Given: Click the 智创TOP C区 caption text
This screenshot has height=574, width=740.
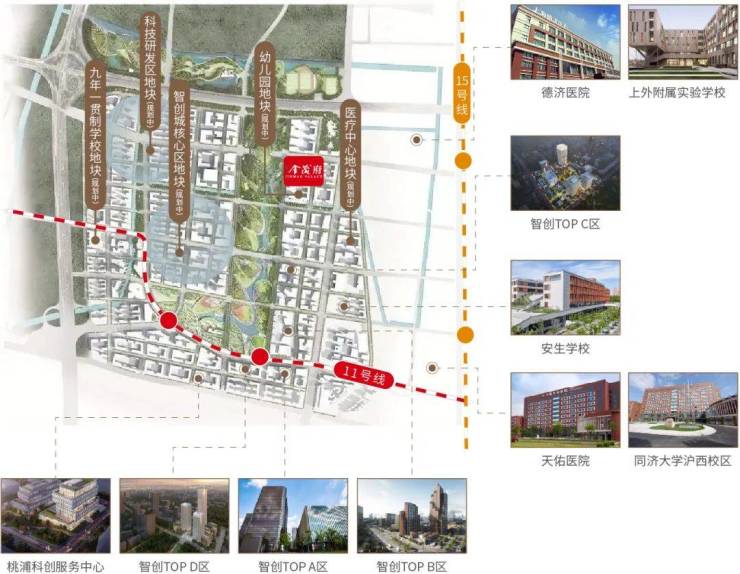Looking at the screenshot, I should coord(565,224).
